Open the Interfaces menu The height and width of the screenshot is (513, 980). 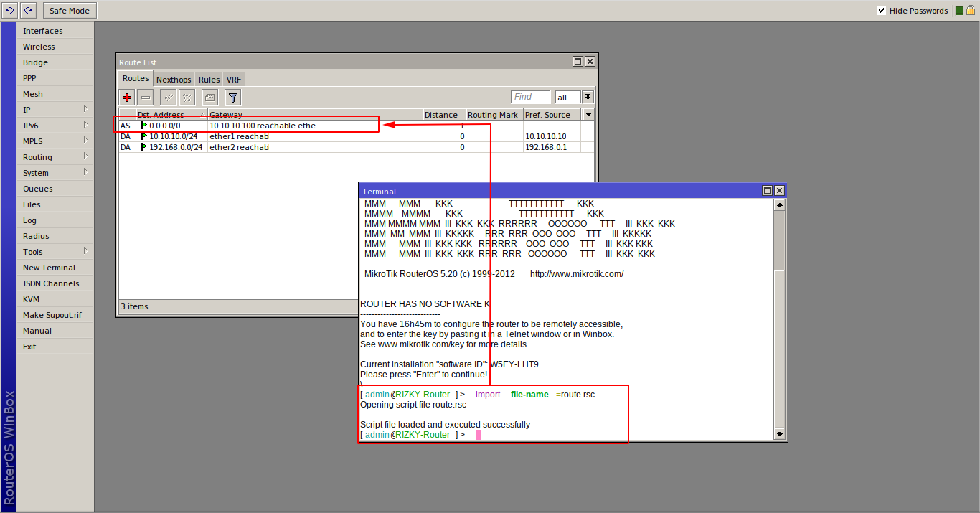(55, 31)
